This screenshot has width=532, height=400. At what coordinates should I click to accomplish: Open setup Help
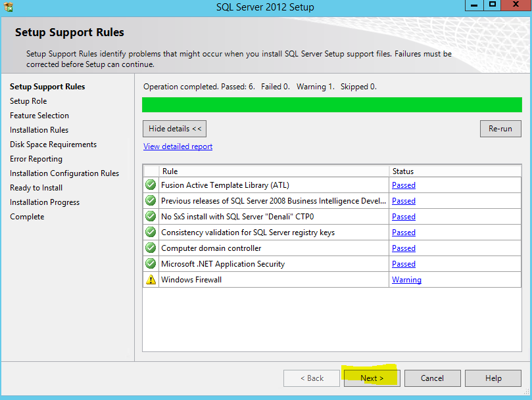[493, 378]
